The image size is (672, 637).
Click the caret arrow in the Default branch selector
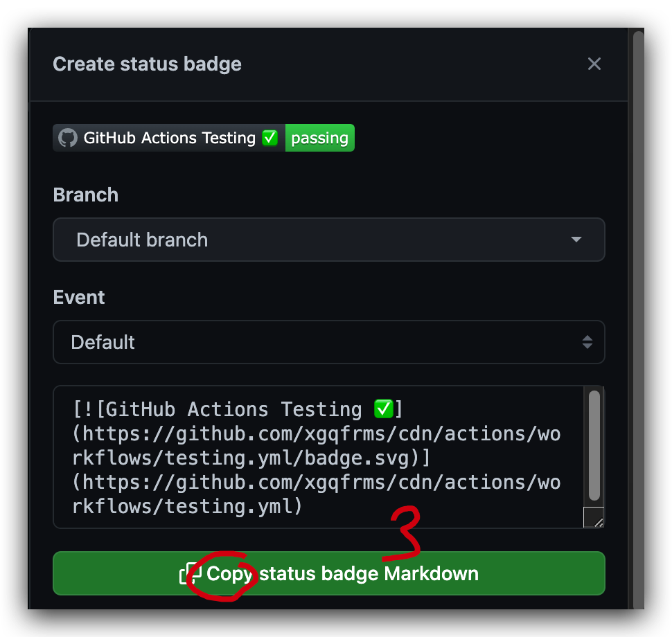click(x=576, y=240)
